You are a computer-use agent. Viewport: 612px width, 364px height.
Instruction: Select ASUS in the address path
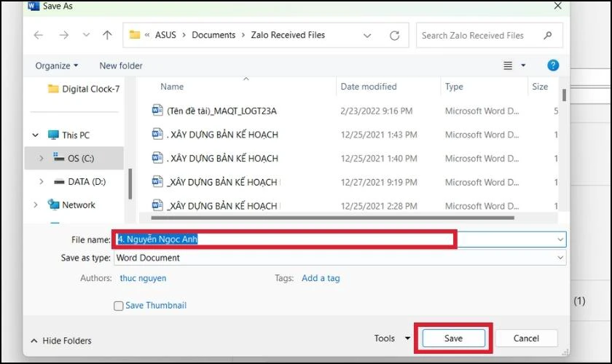[x=165, y=35]
